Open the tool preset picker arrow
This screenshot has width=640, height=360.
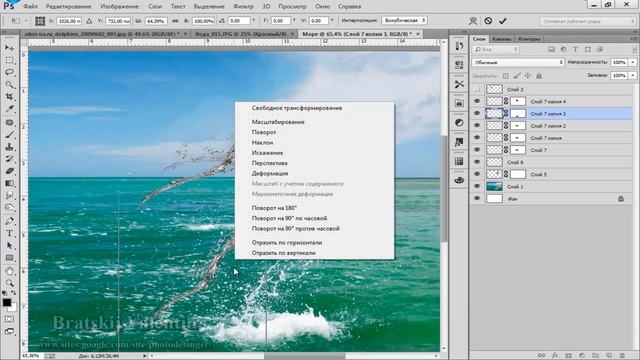click(x=26, y=21)
